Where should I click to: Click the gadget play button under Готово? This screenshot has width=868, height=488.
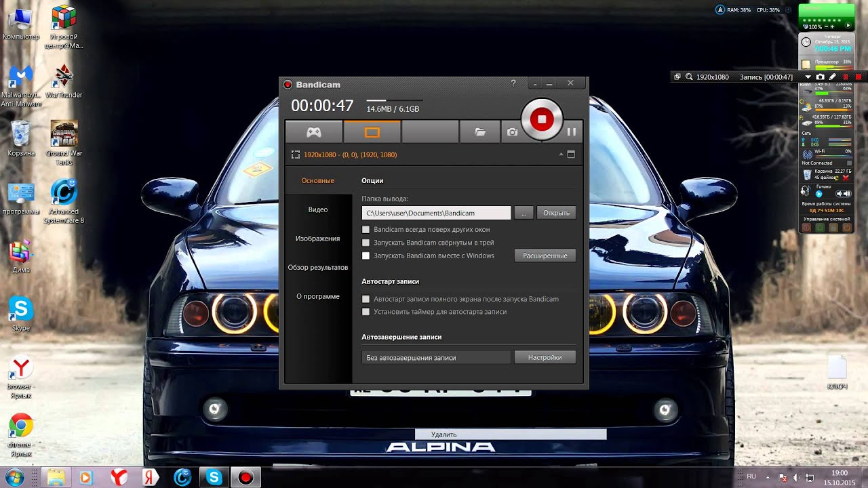point(818,194)
